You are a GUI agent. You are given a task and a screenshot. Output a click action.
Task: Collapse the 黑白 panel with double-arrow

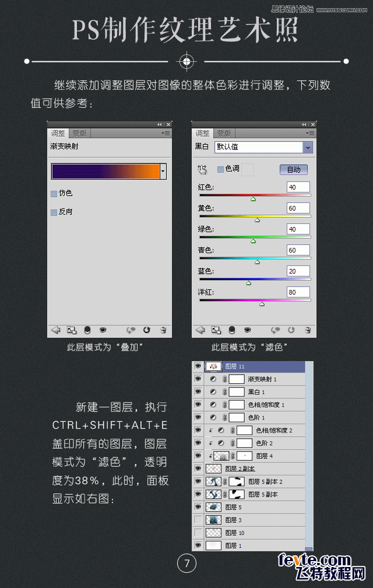[304, 124]
